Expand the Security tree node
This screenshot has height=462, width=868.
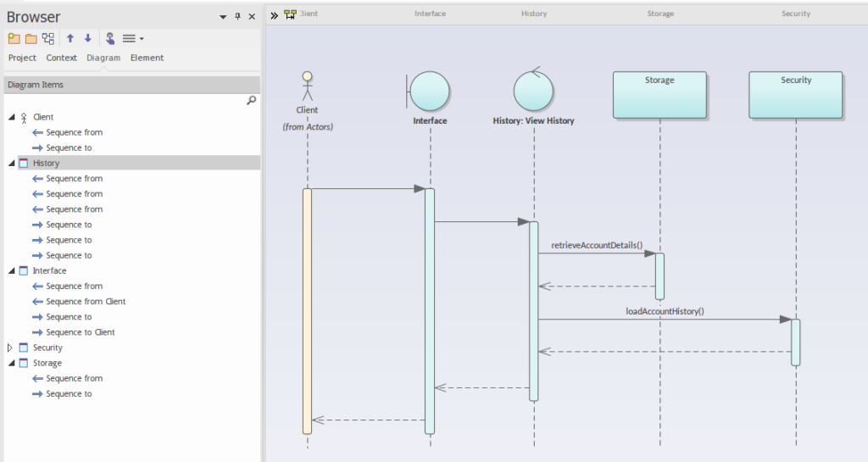tap(11, 348)
